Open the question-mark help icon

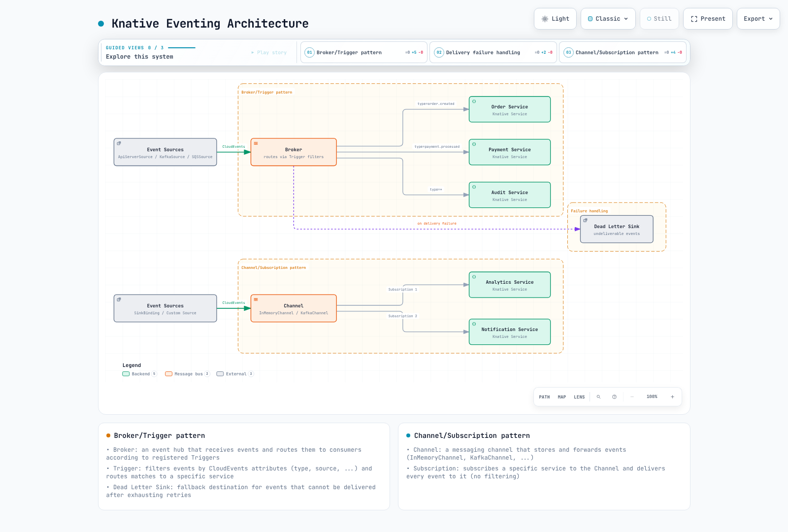click(614, 397)
